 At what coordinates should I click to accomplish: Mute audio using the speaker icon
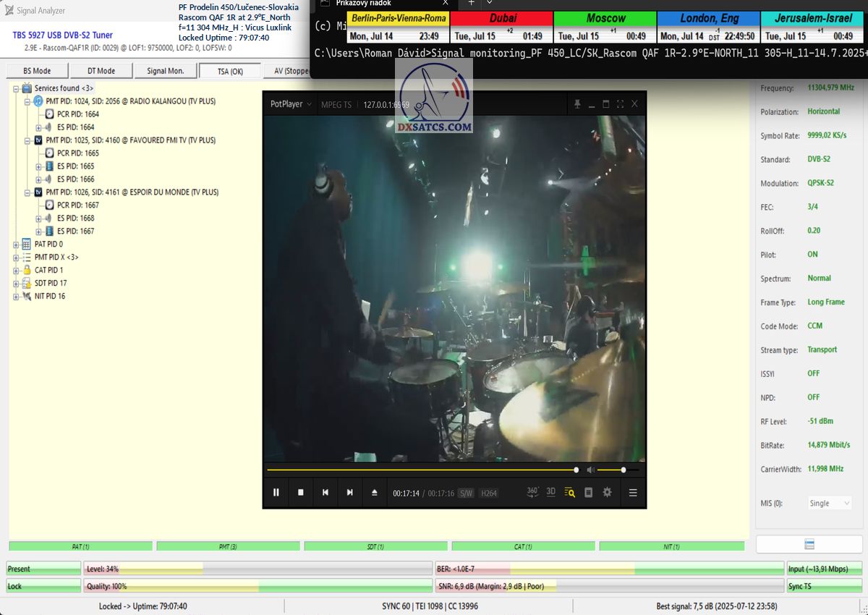click(590, 470)
